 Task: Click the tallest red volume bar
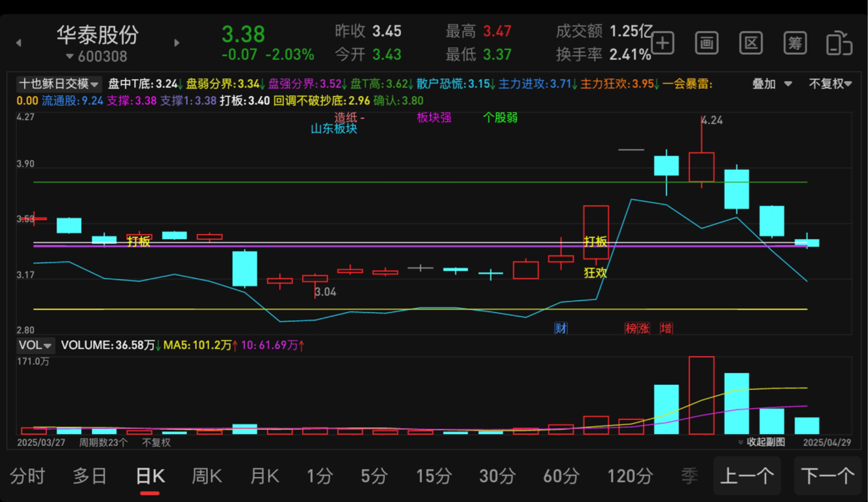tap(701, 395)
